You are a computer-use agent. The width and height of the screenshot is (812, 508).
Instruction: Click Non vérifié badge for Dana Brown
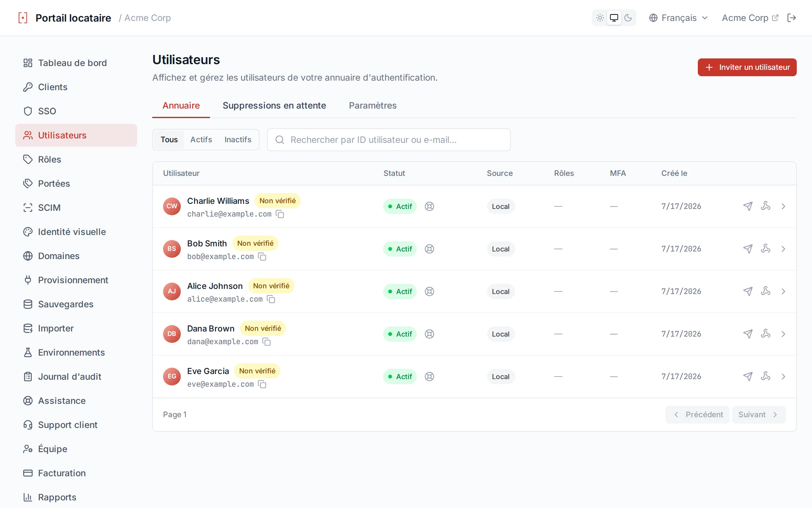(263, 328)
